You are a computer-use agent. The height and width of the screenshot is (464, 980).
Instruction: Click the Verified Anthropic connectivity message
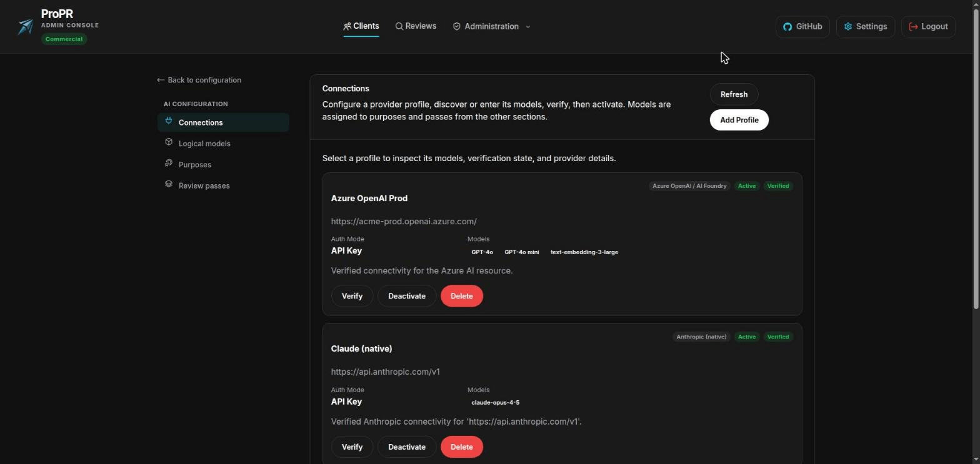click(456, 422)
